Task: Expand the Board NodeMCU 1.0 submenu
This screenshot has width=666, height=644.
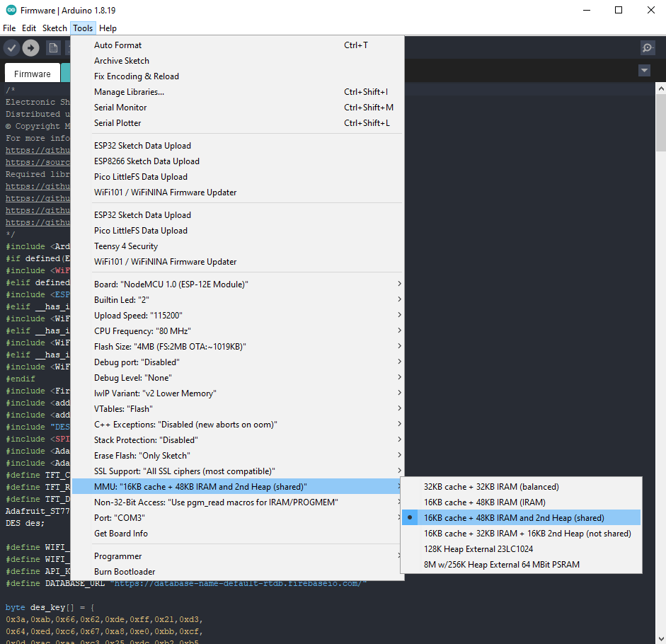Action: tap(237, 284)
